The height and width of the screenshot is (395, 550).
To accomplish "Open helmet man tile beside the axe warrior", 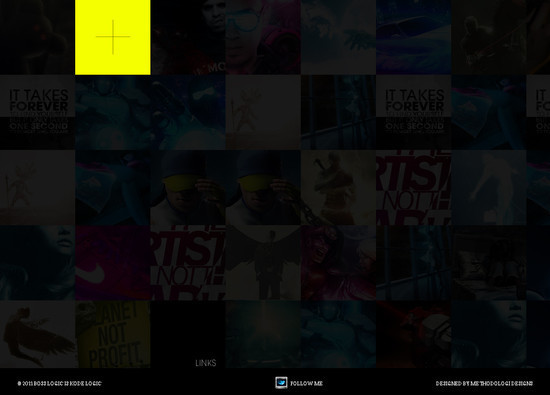I will [263, 188].
